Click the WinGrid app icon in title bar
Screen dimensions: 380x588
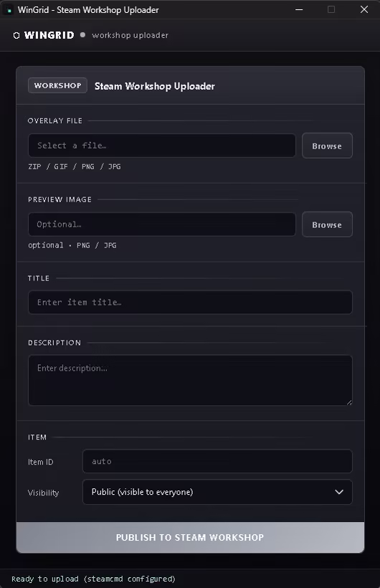pos(9,10)
